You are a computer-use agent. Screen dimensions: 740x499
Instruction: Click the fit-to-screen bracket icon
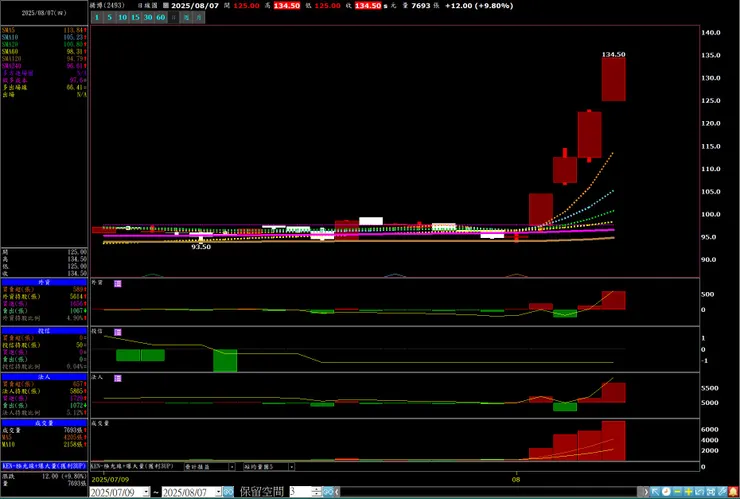pyautogui.click(x=711, y=491)
